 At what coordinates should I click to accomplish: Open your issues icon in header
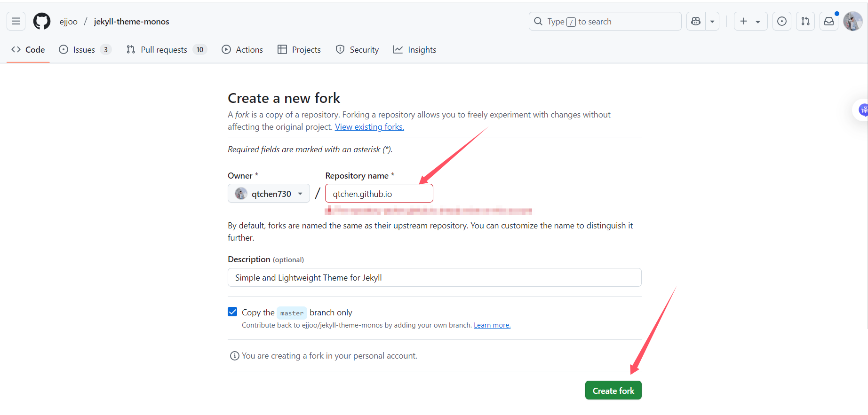782,21
